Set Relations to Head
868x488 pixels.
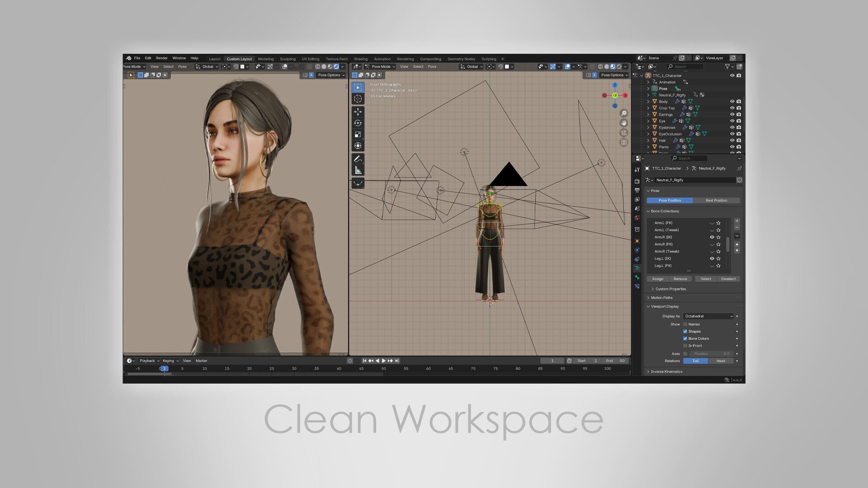coord(721,361)
